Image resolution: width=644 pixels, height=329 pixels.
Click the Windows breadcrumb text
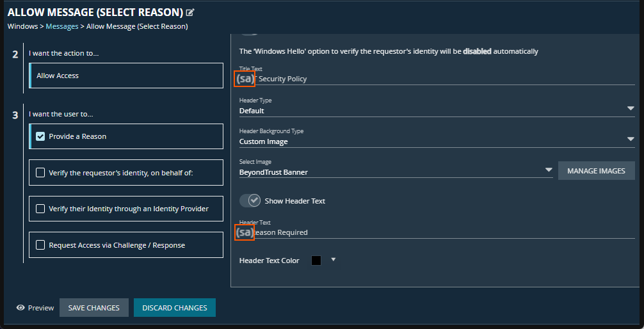pyautogui.click(x=22, y=26)
